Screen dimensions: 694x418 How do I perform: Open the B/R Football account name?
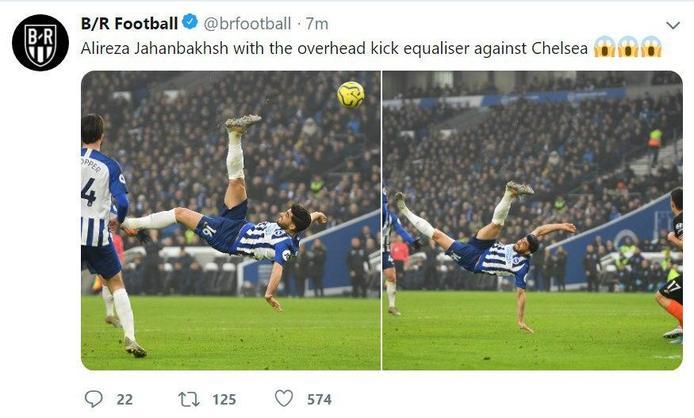129,22
